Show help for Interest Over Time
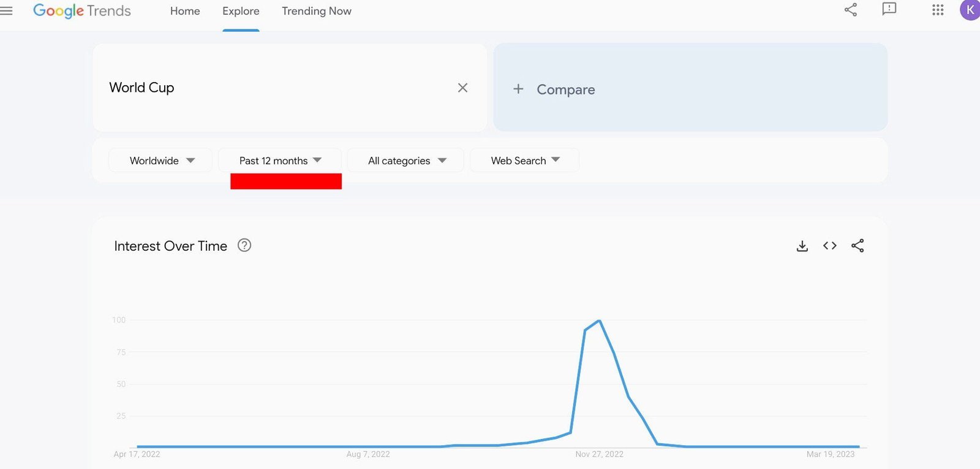This screenshot has height=469, width=980. 244,245
